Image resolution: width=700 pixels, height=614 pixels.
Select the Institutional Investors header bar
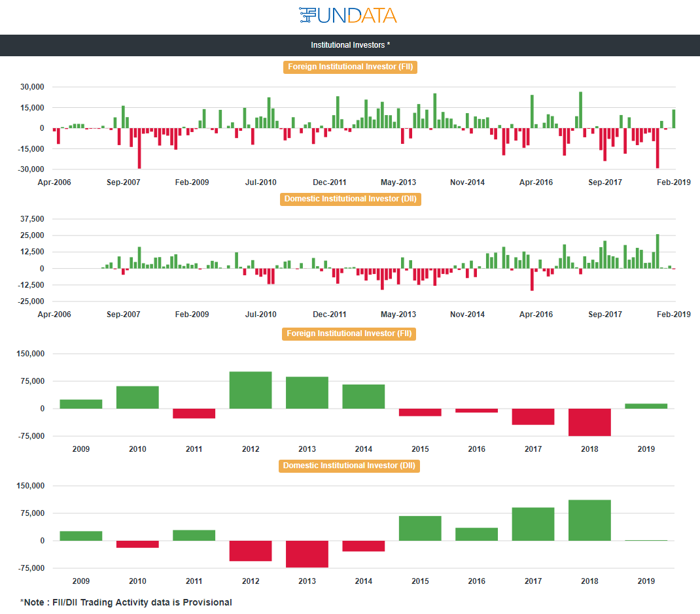coord(350,45)
